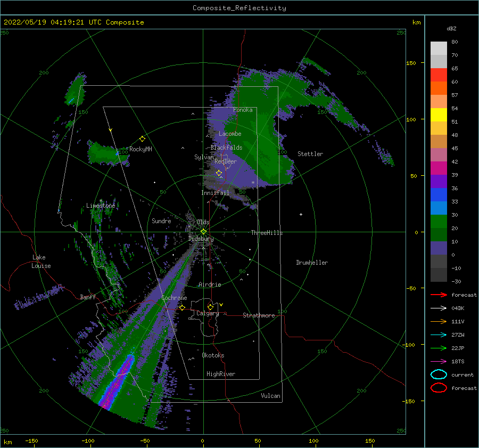Click the 27ZW legend text
The height and width of the screenshot is (448, 479).
(x=458, y=335)
